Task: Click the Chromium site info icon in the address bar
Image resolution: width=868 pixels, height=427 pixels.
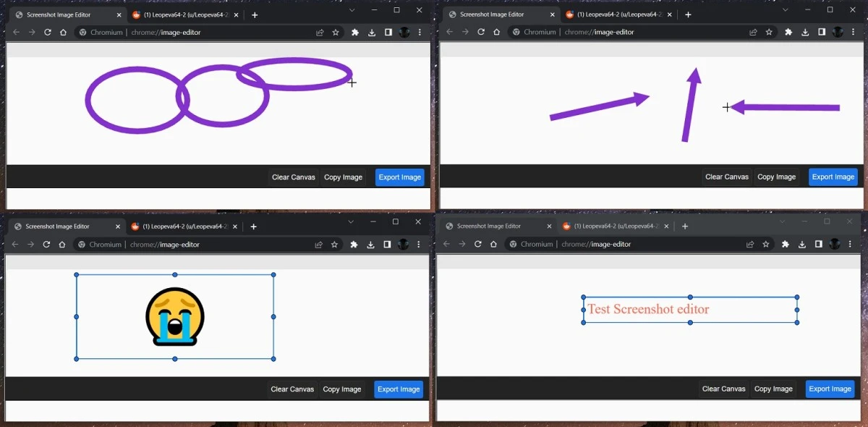Action: pyautogui.click(x=82, y=32)
